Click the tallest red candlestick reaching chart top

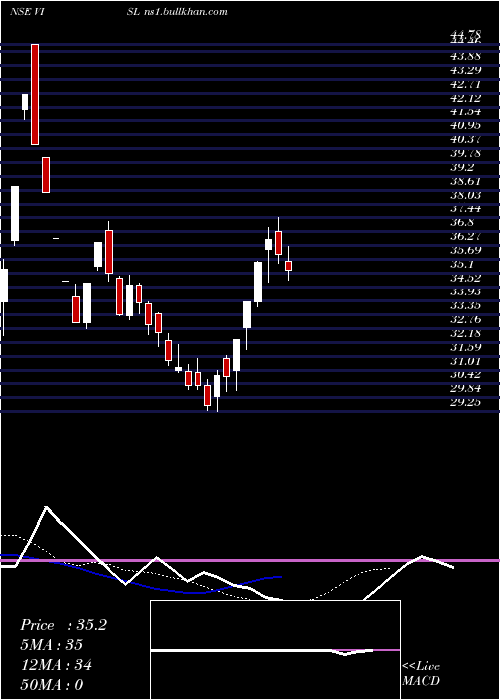[35, 94]
